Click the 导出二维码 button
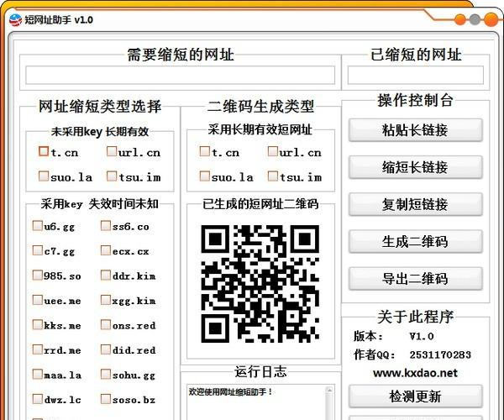The width and height of the screenshot is (504, 420). 415,279
